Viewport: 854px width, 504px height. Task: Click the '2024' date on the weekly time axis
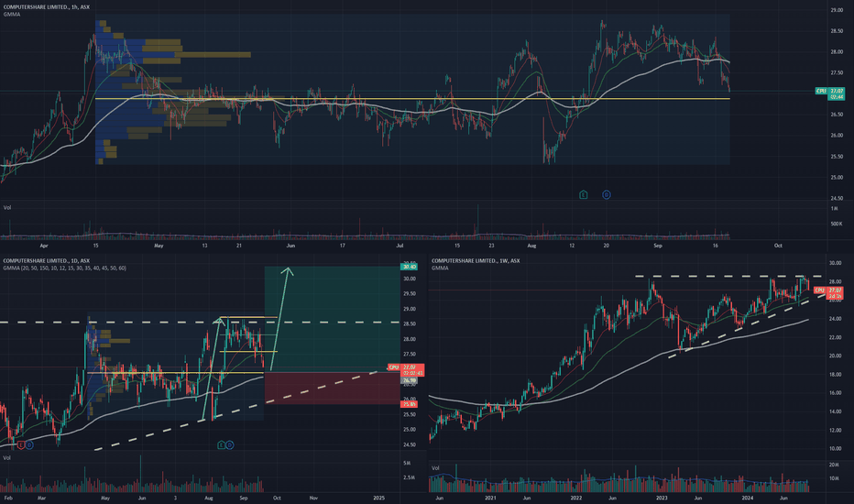click(x=748, y=498)
